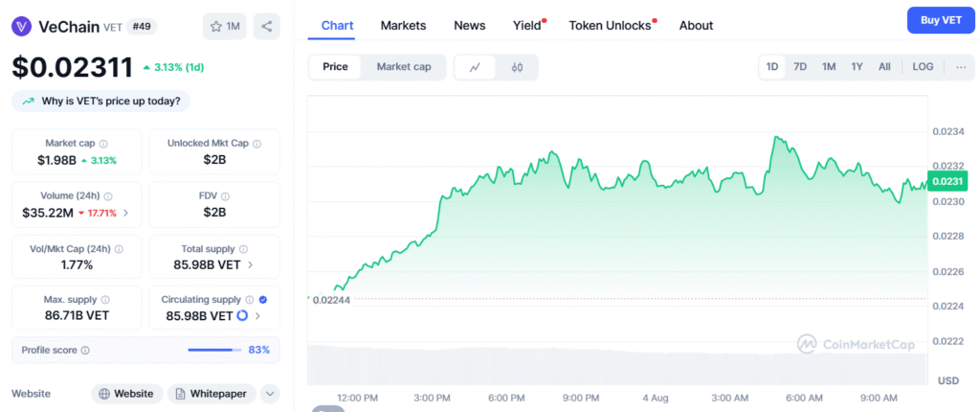Expand Volume (24h) details chevron
The image size is (980, 412).
click(126, 213)
